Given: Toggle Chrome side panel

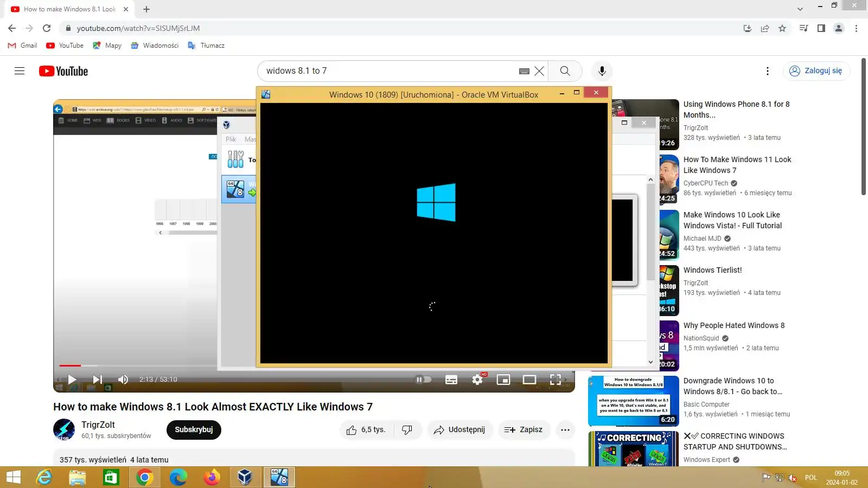Looking at the screenshot, I should click(x=821, y=28).
